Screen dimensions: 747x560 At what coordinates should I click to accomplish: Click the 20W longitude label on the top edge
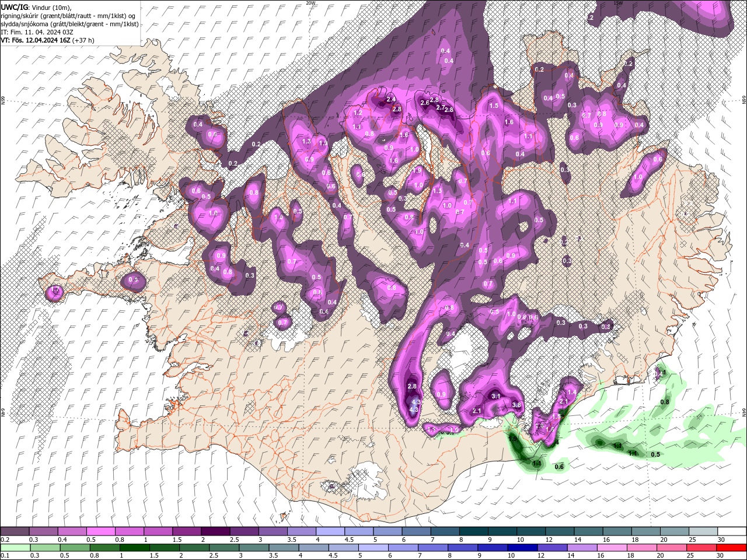310,3
